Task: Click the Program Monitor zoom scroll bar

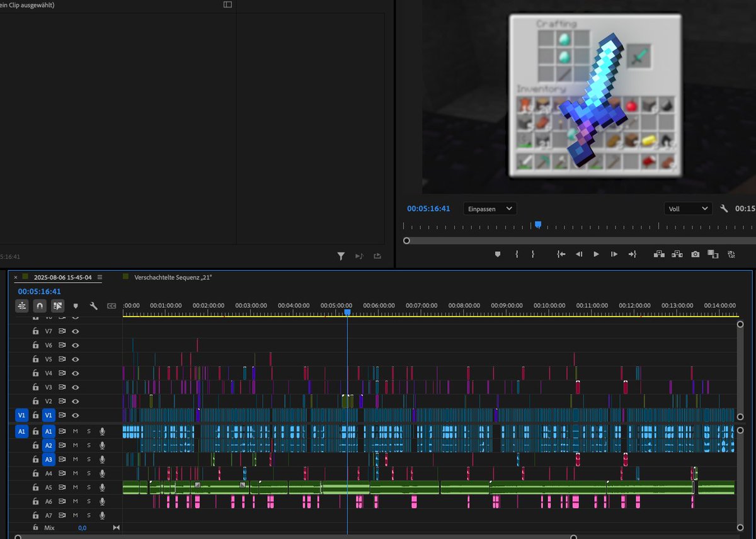Action: tap(580, 241)
